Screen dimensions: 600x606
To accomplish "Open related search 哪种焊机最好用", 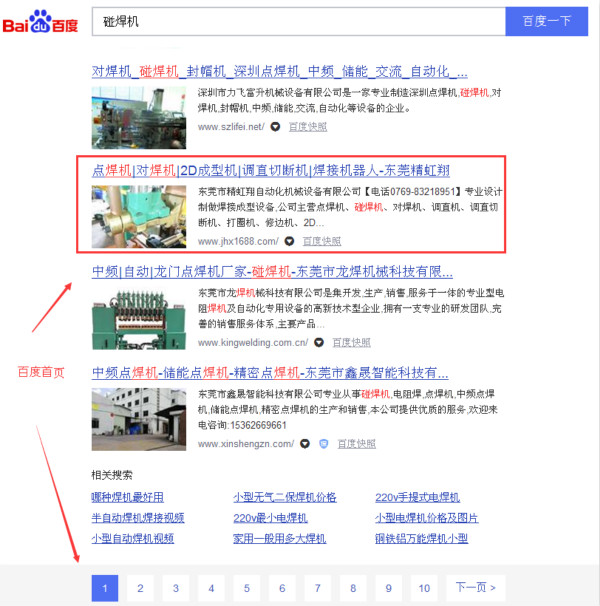I will point(127,497).
